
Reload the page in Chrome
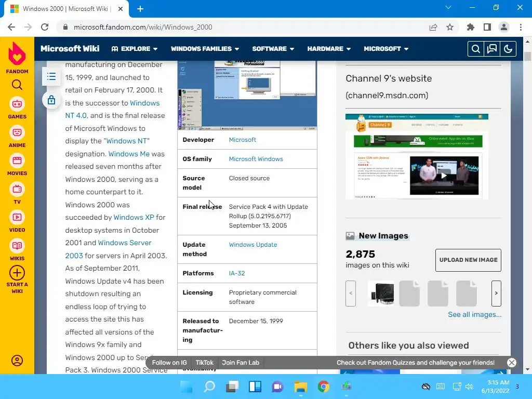click(45, 27)
